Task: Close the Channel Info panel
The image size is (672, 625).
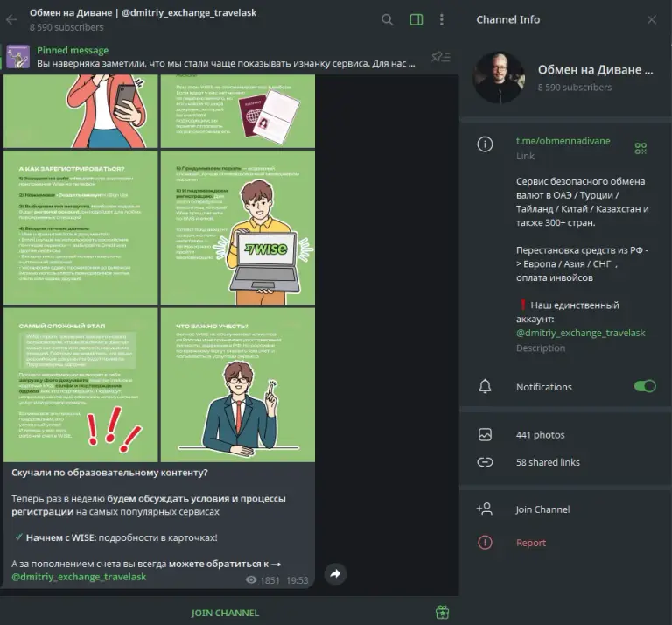Action: click(651, 20)
